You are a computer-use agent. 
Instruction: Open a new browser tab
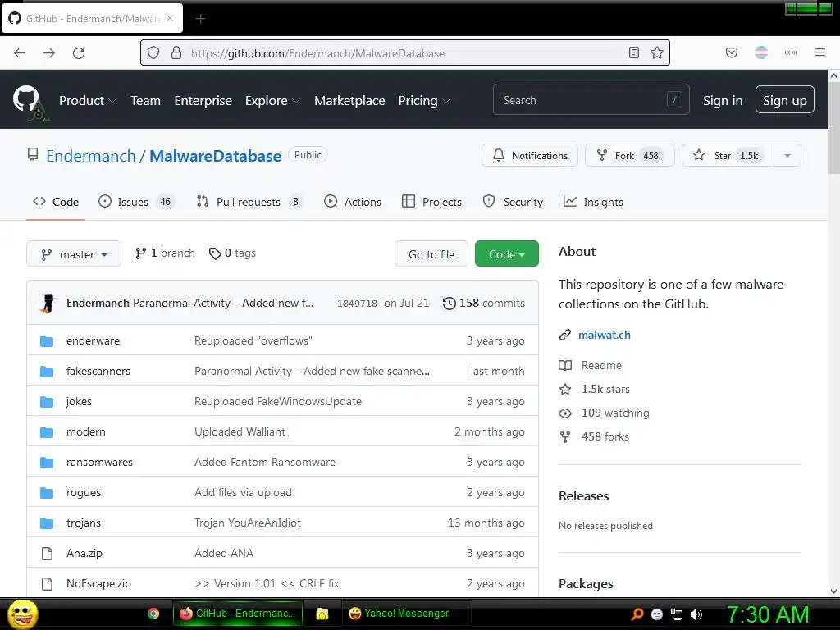(200, 19)
